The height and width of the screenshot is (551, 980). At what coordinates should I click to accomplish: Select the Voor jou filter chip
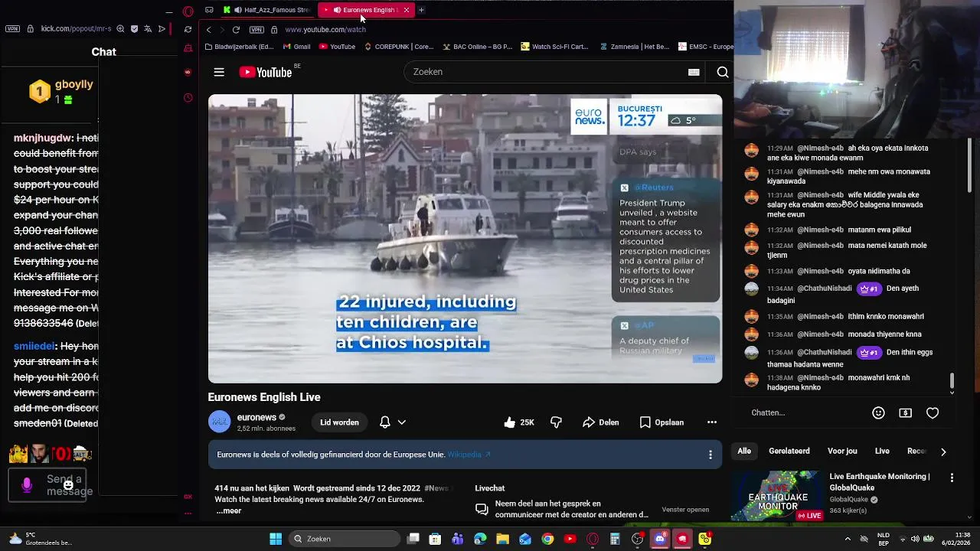[x=842, y=452]
